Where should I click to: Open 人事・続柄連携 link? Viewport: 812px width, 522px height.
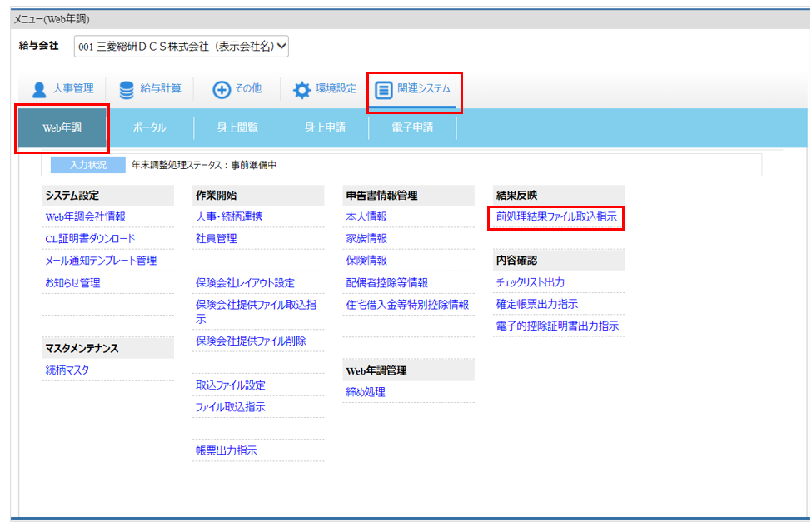(x=229, y=217)
